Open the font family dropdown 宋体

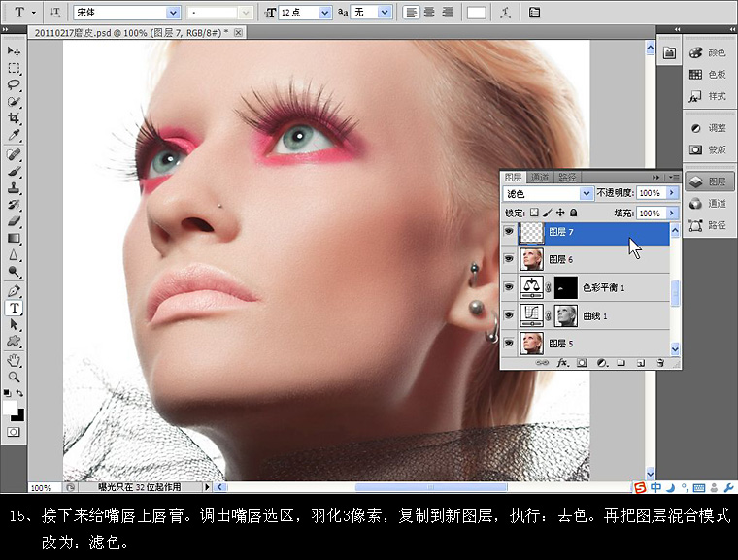pos(173,13)
